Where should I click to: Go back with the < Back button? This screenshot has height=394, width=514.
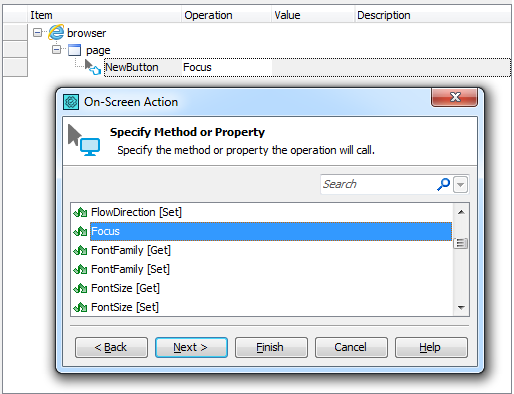111,347
